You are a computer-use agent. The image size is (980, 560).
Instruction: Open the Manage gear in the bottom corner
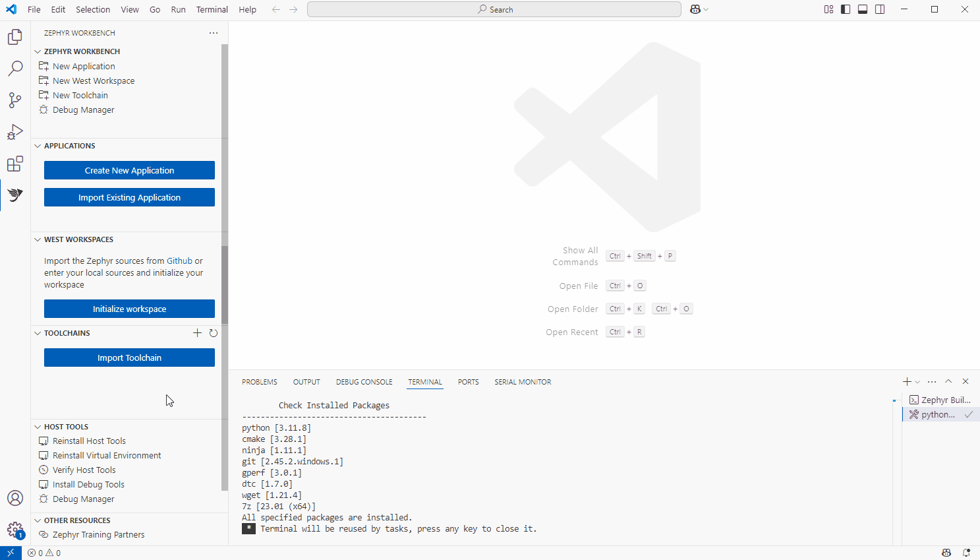click(x=14, y=530)
